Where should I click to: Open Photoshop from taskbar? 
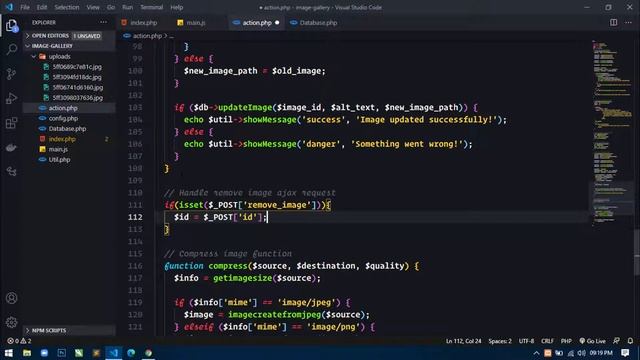pyautogui.click(x=62, y=353)
